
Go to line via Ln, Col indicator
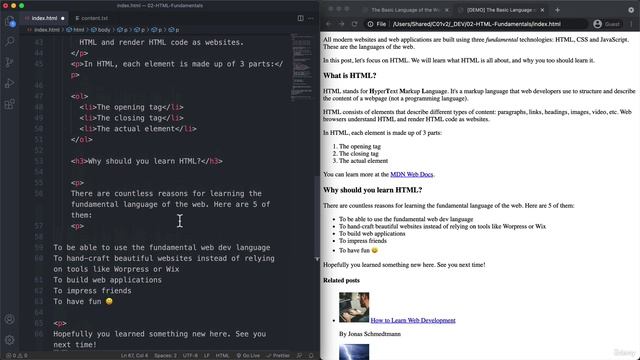(x=135, y=356)
